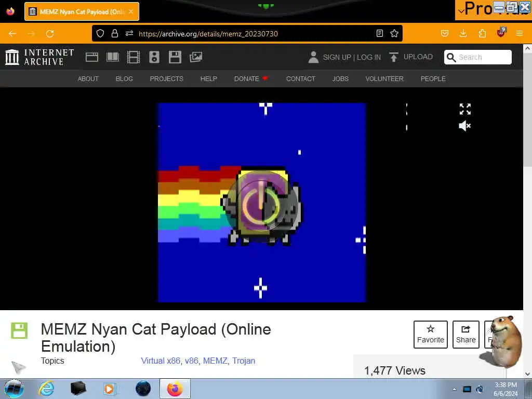Open the tracking protection shield in address bar
The image size is (532, 399).
point(100,33)
